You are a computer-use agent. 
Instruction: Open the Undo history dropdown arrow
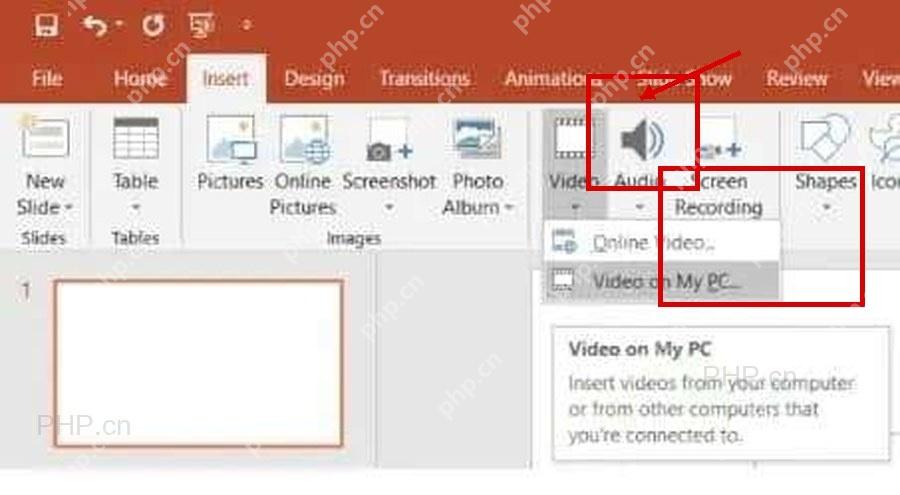[x=119, y=24]
